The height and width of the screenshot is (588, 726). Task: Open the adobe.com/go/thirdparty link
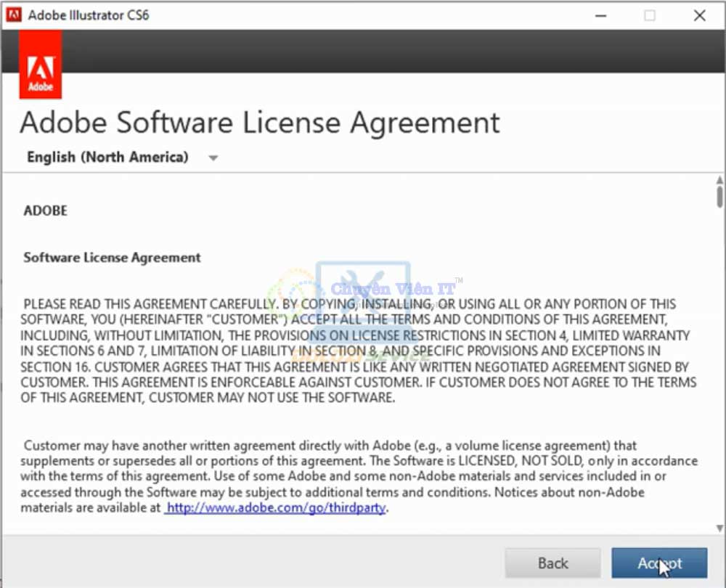tap(276, 508)
